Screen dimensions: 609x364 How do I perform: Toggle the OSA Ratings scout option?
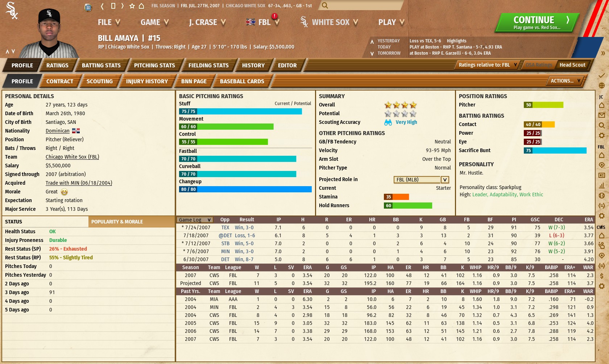539,65
